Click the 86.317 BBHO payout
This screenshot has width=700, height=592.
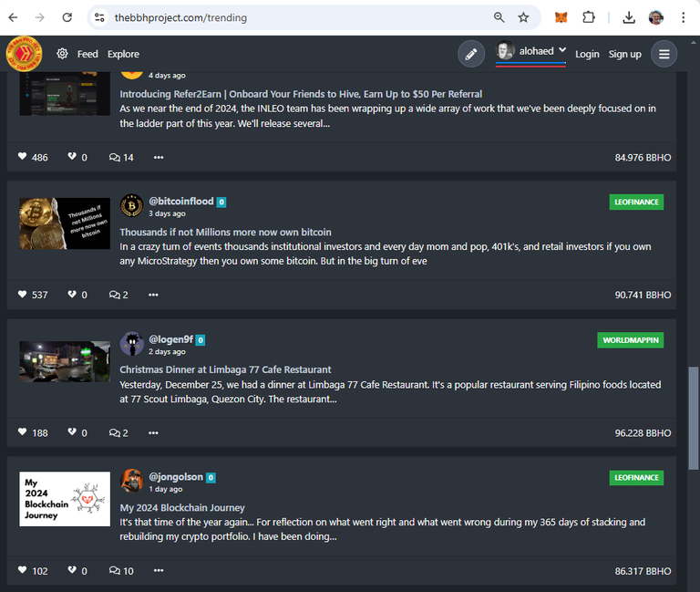click(643, 571)
